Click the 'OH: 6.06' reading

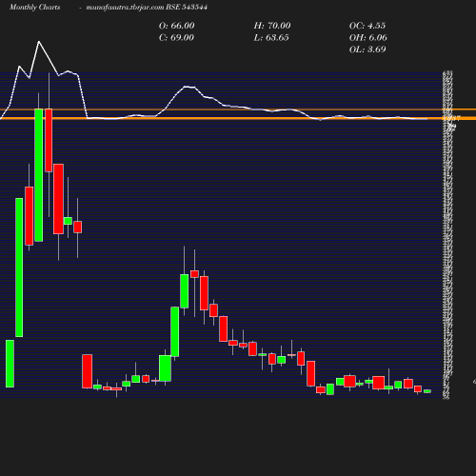click(x=367, y=37)
